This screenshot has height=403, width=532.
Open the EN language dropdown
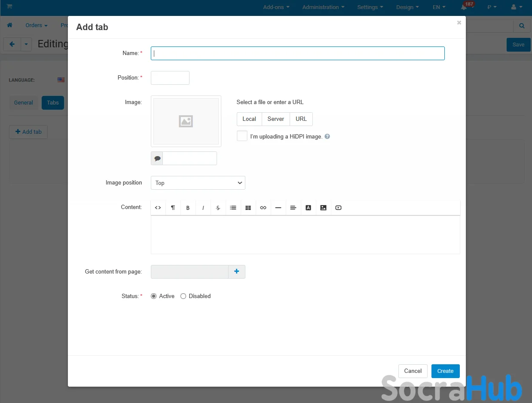[x=439, y=7]
